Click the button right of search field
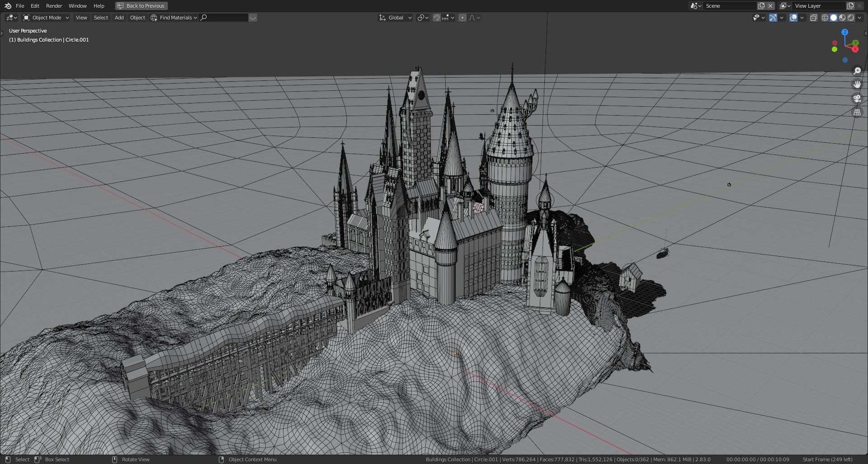The height and width of the screenshot is (464, 868). 253,18
